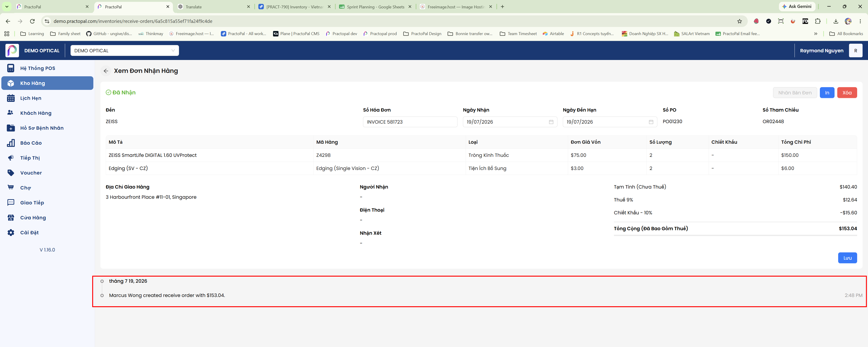
Task: Click the Edging (SV - CZ) description cell
Action: tap(210, 168)
